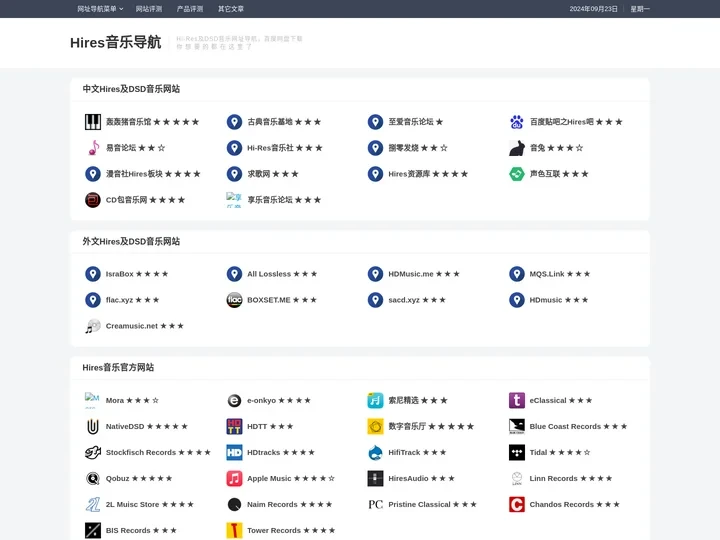Click the piano keys icon for 轰轰猪音乐馆
Image resolution: width=720 pixels, height=540 pixels.
tap(93, 122)
